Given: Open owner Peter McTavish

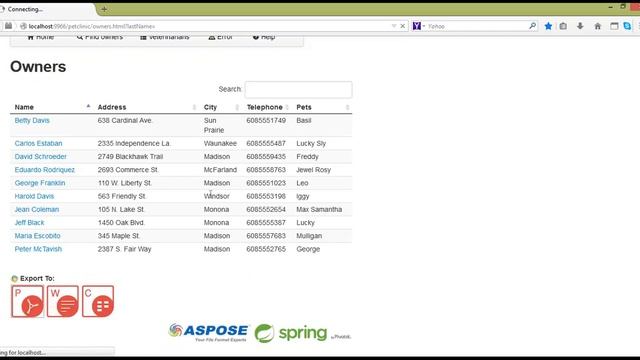Looking at the screenshot, I should pyautogui.click(x=38, y=249).
